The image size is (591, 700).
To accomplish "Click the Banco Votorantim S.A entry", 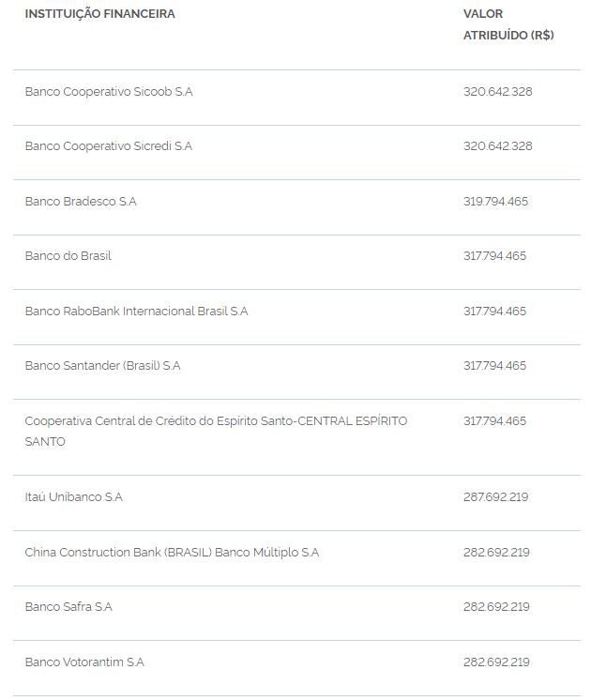I will [84, 662].
